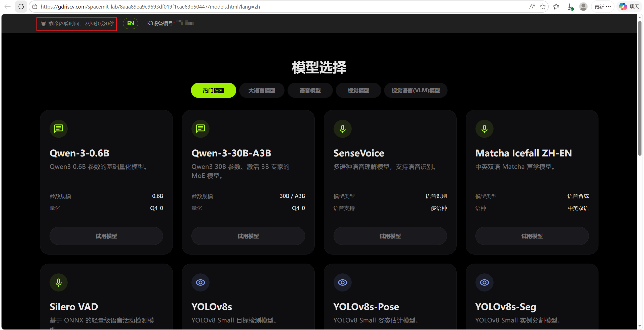Click Silero VAD microphone icon
The height and width of the screenshot is (330, 644).
click(59, 282)
